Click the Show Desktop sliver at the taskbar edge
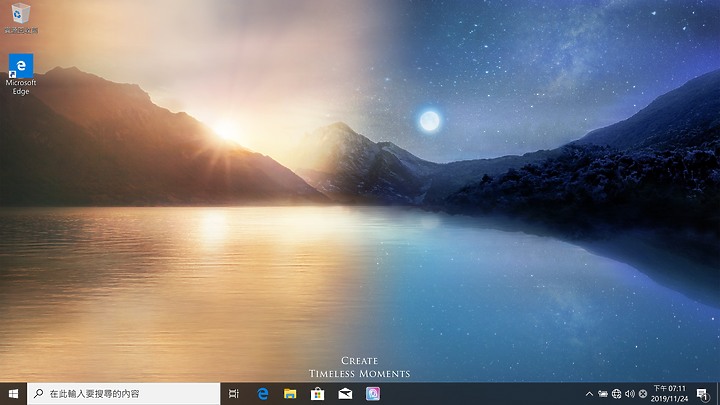720x405 pixels. (x=718, y=394)
